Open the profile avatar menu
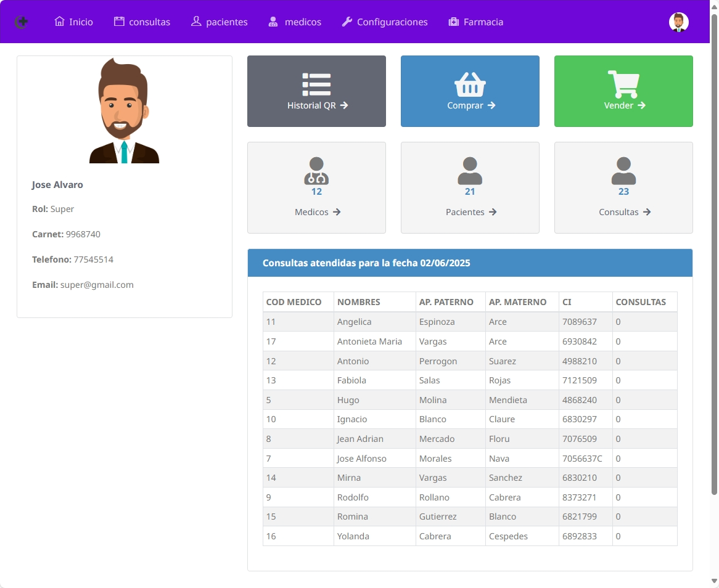 679,22
